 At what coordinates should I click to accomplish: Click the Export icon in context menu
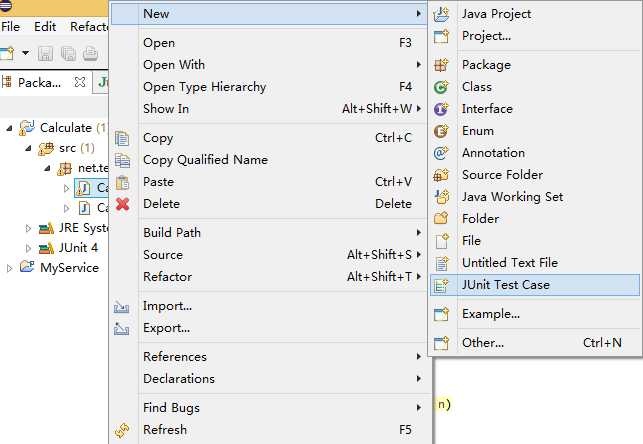[121, 328]
